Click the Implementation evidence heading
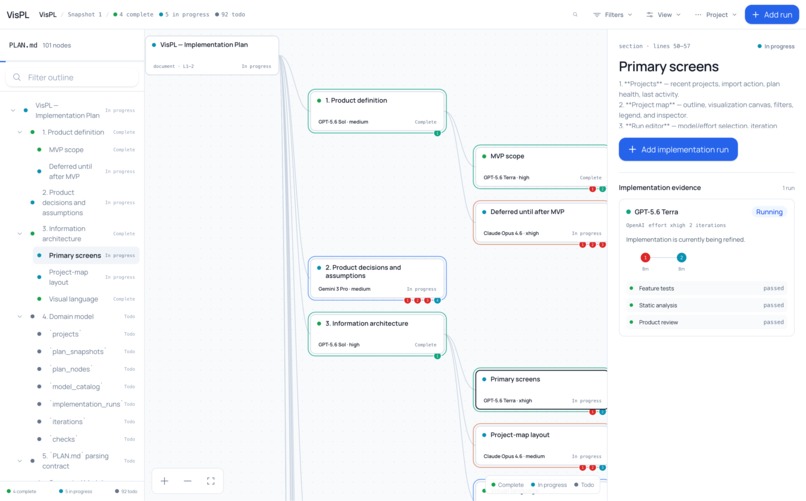This screenshot has height=501, width=806. pyautogui.click(x=660, y=188)
